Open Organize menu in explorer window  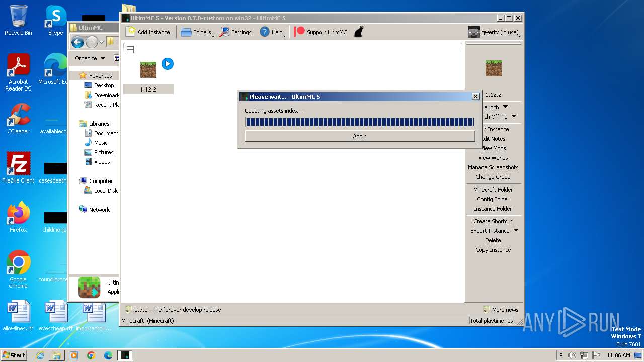pyautogui.click(x=90, y=58)
